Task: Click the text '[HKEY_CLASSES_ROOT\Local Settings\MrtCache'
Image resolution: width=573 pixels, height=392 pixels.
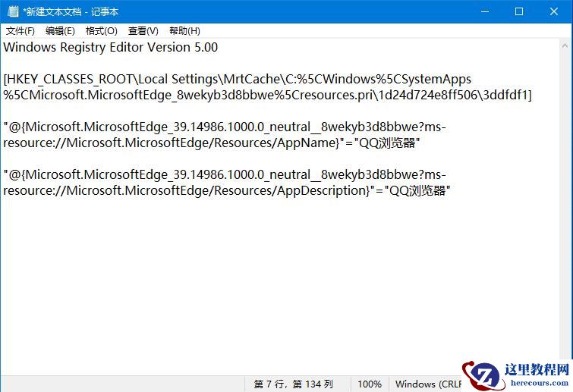Action: (141, 79)
